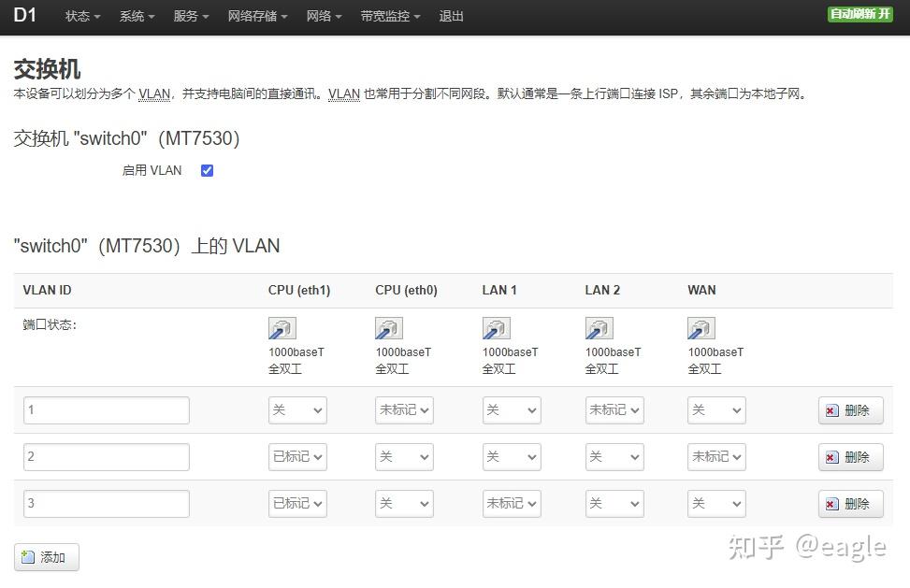The width and height of the screenshot is (910, 588).
Task: Click the 删除 button for VLAN 2
Action: pyautogui.click(x=850, y=456)
